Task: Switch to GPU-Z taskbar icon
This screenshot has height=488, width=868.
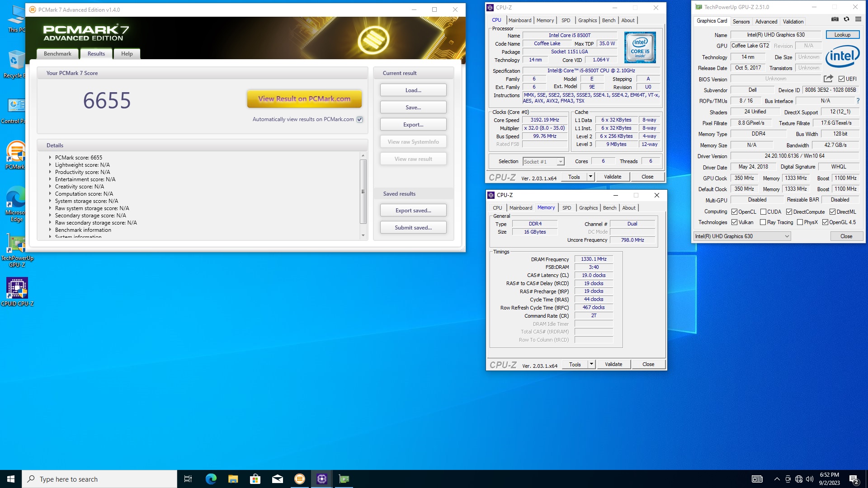Action: (344, 479)
